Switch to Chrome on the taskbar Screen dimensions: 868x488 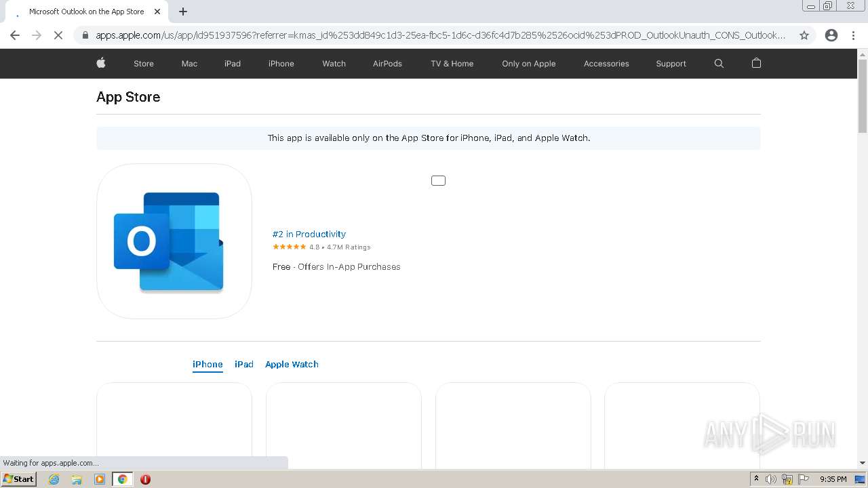123,479
